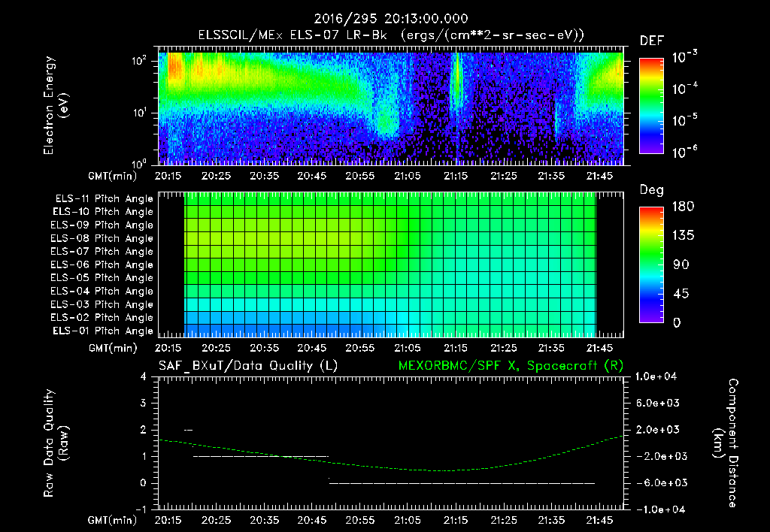Click the ELS-02 Pitch Angle row label

(102, 318)
